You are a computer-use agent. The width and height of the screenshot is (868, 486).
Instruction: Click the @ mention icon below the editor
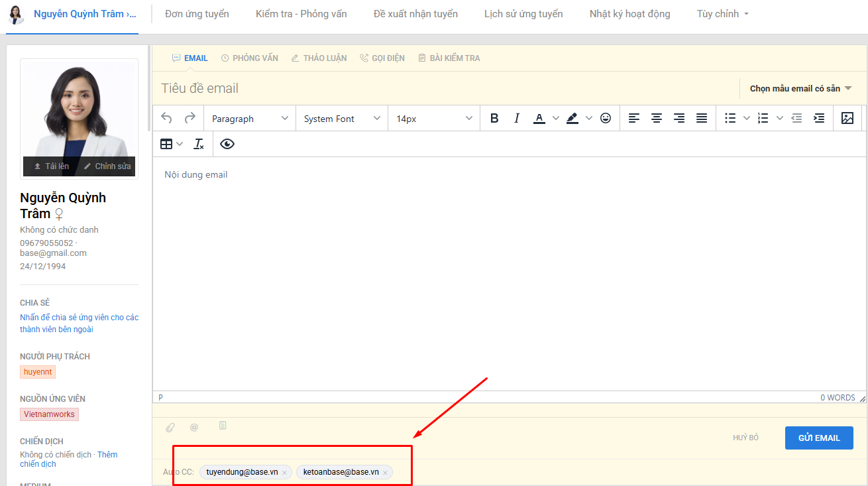[194, 428]
